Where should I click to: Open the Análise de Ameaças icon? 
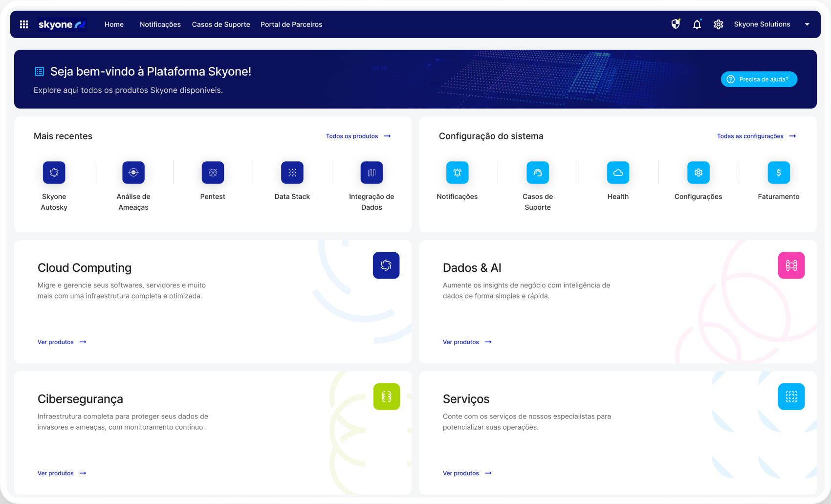pos(133,173)
